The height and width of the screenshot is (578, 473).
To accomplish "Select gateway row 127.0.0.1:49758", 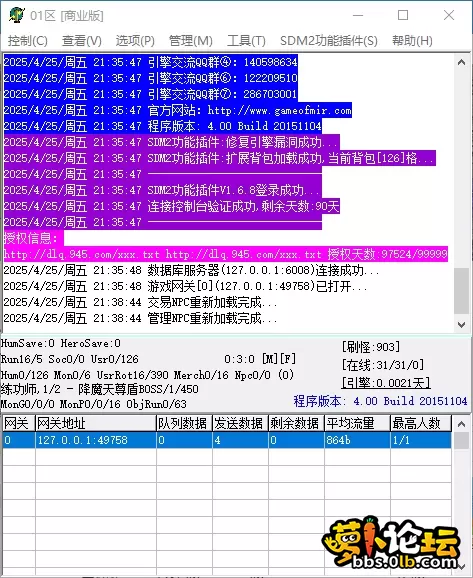I will click(x=227, y=440).
